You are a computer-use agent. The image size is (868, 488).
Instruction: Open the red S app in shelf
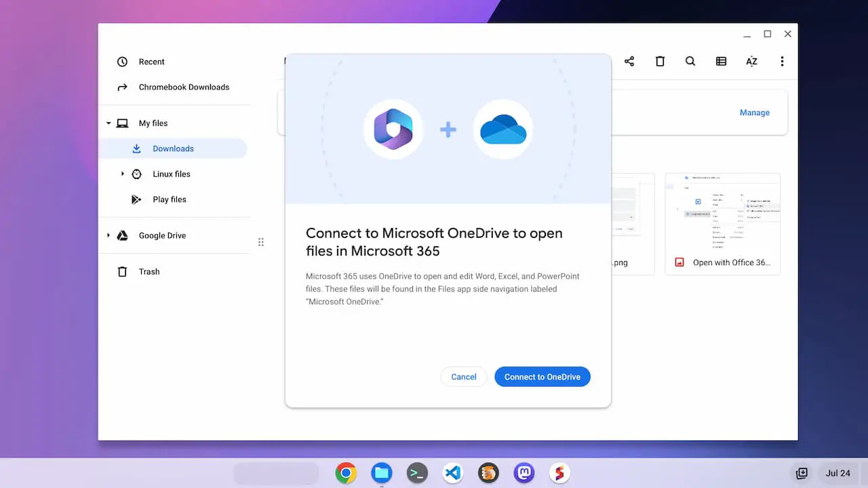[559, 473]
